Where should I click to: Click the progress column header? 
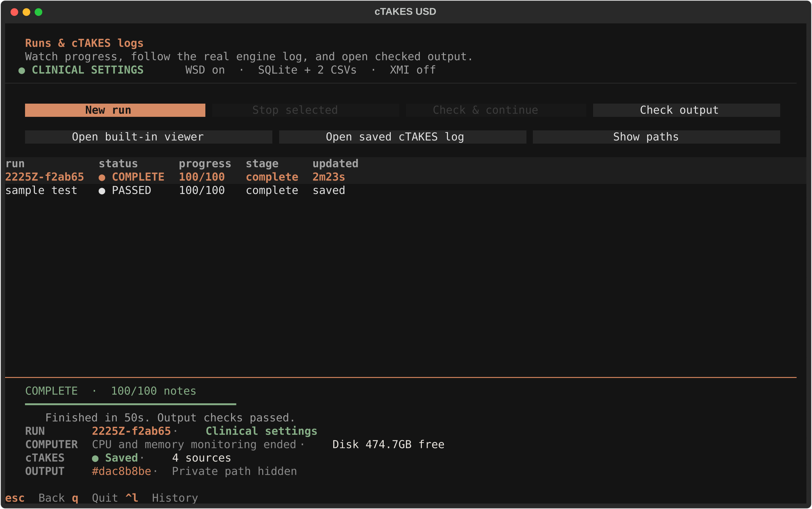205,164
